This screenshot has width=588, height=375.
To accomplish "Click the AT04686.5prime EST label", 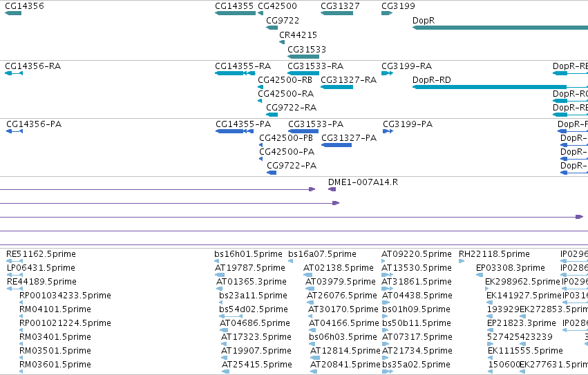I will click(x=255, y=323).
